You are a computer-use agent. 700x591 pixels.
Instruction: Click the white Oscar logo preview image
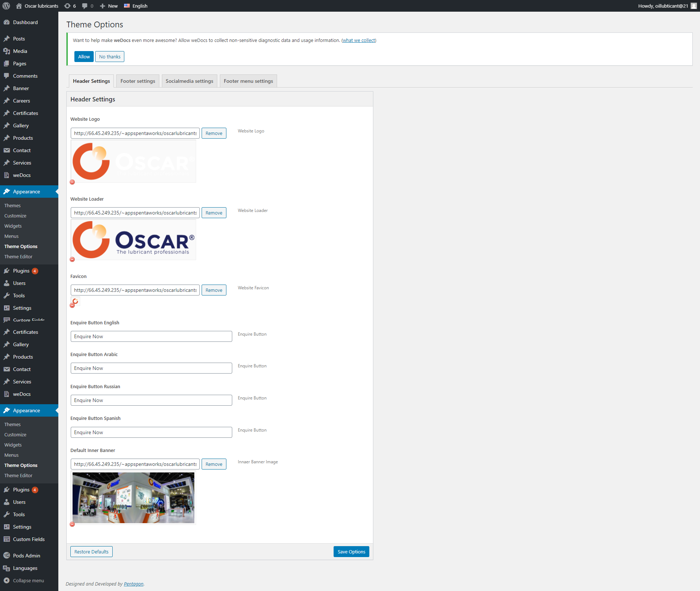[x=133, y=161]
